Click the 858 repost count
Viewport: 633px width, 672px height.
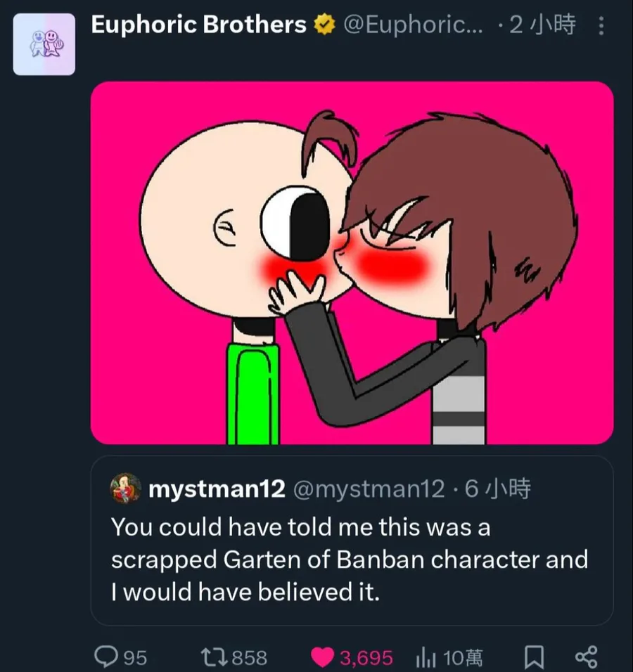249,657
